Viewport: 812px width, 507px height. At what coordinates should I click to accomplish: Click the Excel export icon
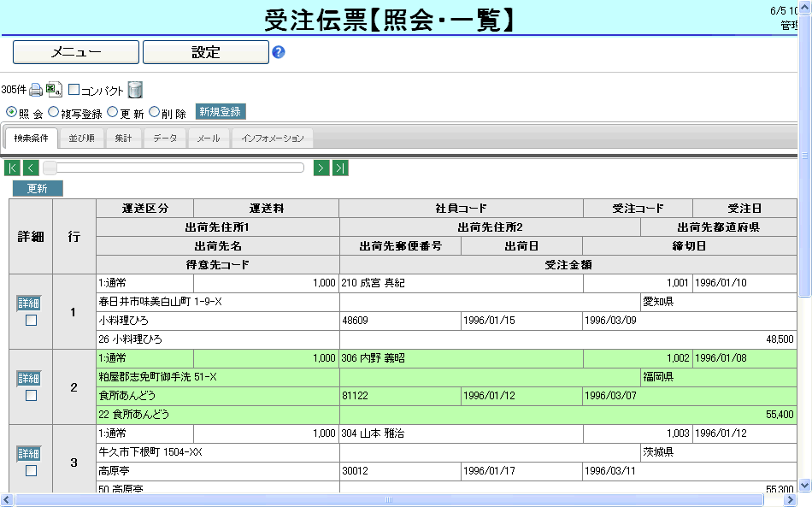click(53, 90)
